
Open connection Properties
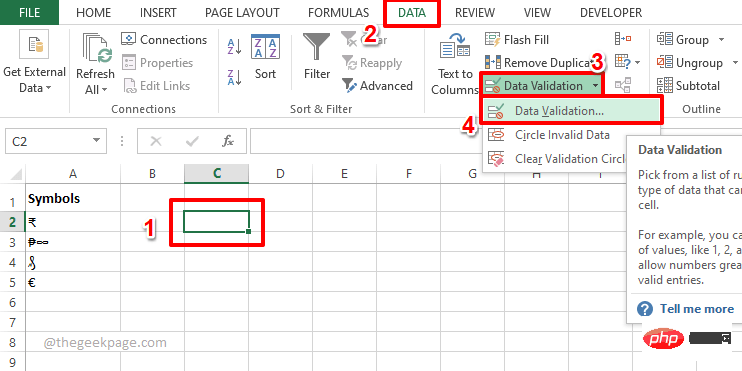[158, 62]
